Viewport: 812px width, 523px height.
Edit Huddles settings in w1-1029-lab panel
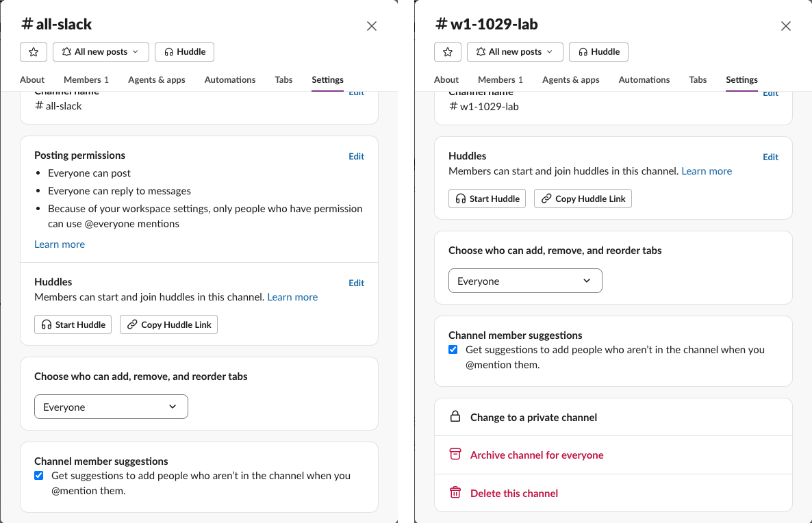770,157
